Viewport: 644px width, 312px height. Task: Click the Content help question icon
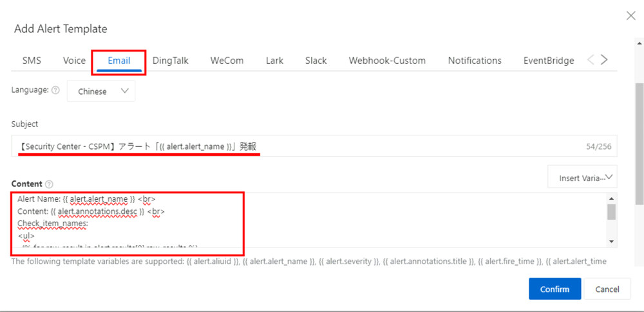[x=50, y=184]
